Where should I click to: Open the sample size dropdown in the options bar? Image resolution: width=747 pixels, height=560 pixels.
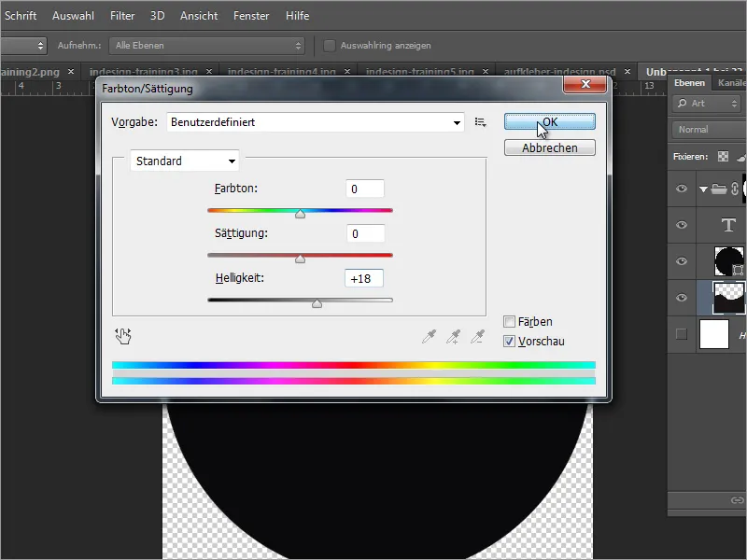pyautogui.click(x=23, y=46)
